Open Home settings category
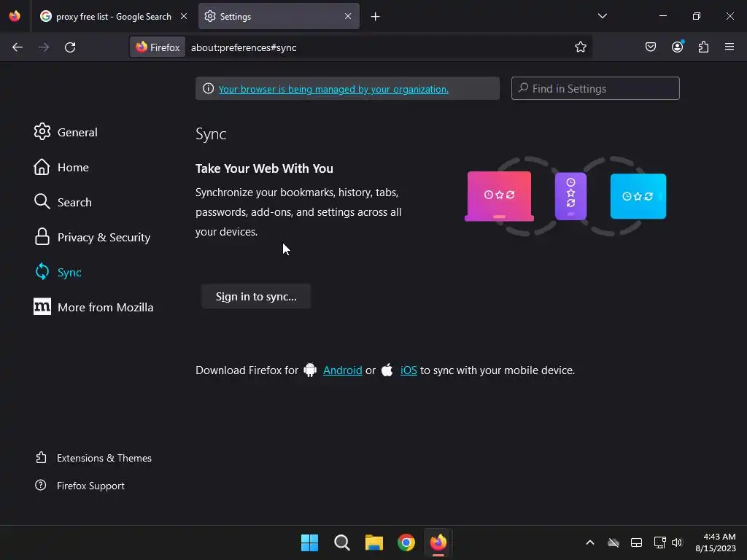Viewport: 747px width, 560px height. coord(61,167)
